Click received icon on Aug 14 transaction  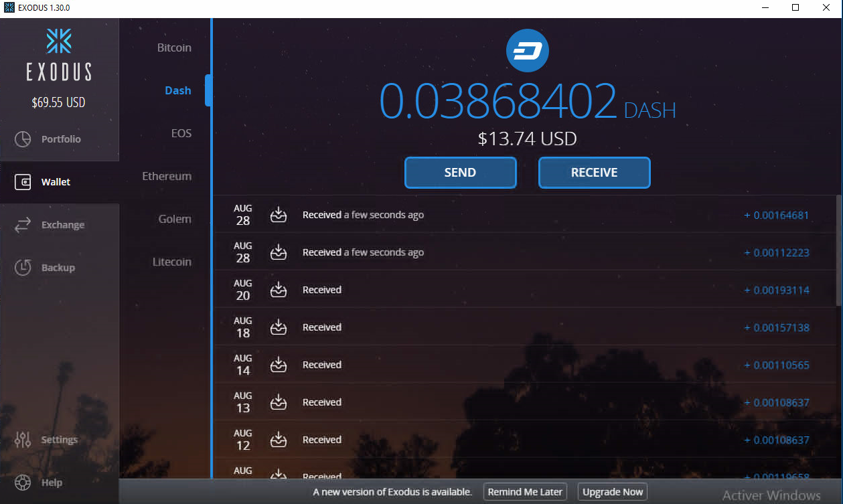(279, 365)
